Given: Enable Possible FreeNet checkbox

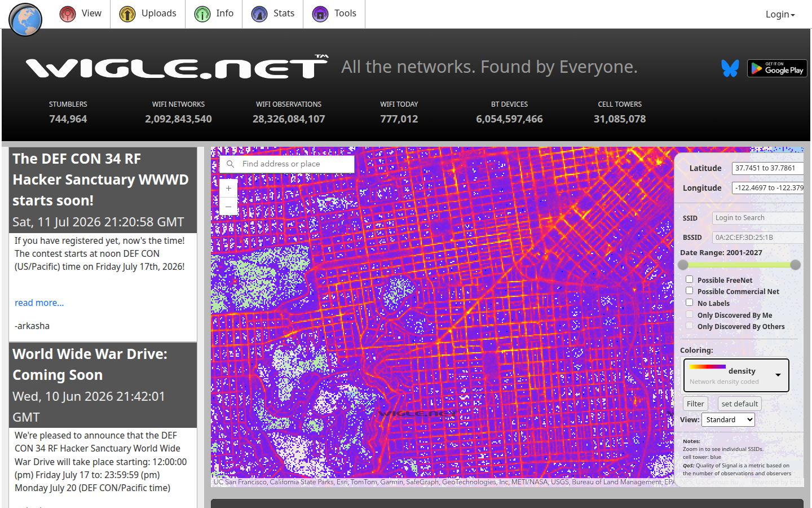Looking at the screenshot, I should 689,279.
